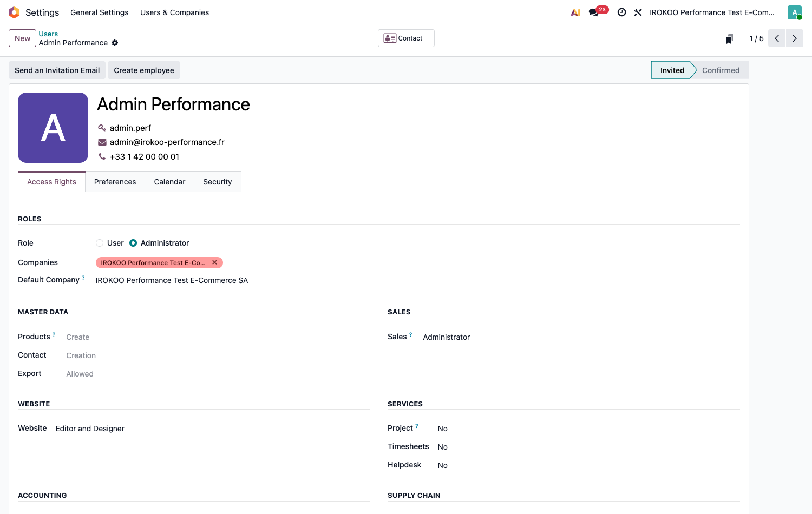Image resolution: width=812 pixels, height=514 pixels.
Task: Click the New button
Action: point(23,38)
